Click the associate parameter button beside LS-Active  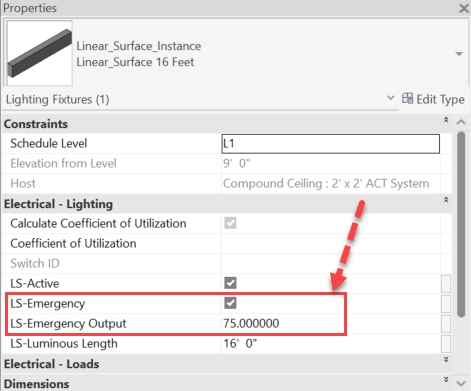446,283
